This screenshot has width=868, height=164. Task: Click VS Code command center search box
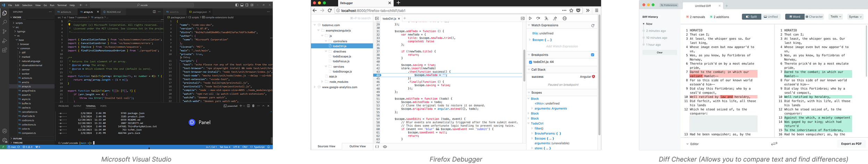click(x=142, y=5)
